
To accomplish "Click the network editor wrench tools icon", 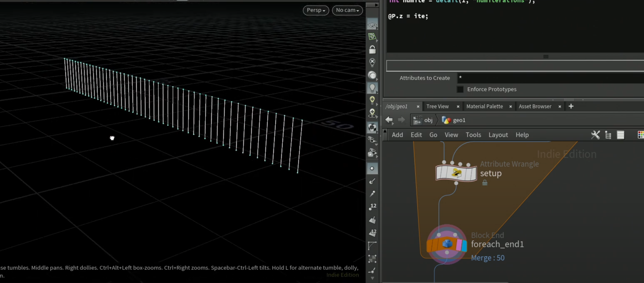I will coord(595,135).
